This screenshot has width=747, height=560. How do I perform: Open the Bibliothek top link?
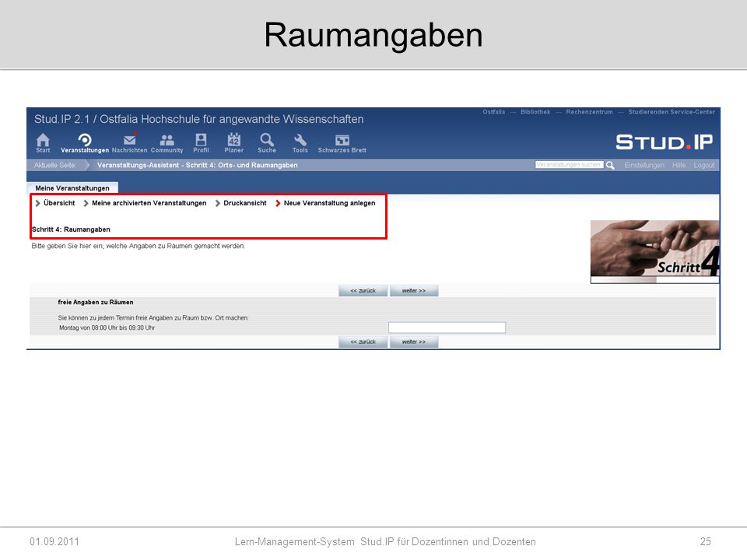pos(535,112)
